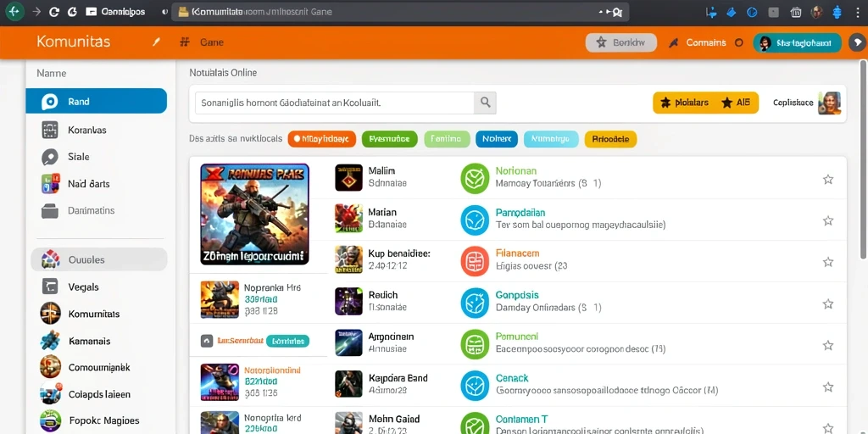Favorite the Filanacem row star
This screenshot has height=434, width=868.
828,262
